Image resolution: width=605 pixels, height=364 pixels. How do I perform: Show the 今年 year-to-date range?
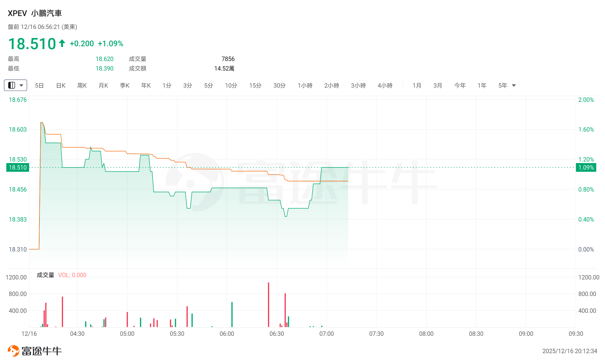(x=460, y=86)
